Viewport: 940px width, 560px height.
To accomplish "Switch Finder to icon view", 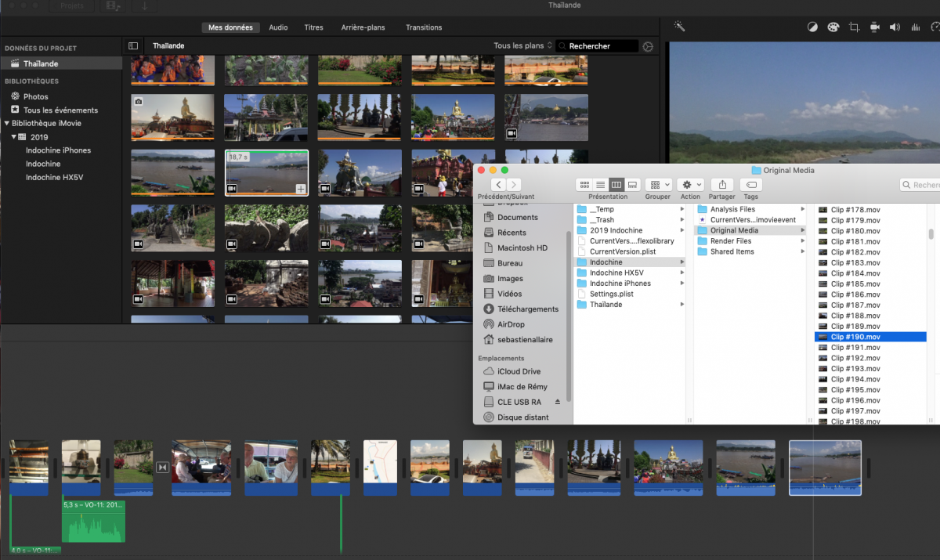I will [584, 185].
